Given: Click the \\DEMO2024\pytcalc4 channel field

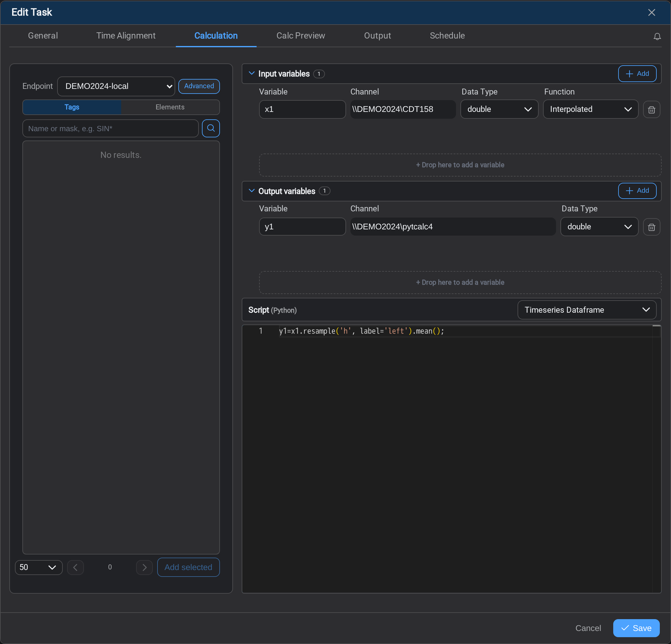Looking at the screenshot, I should [x=453, y=227].
